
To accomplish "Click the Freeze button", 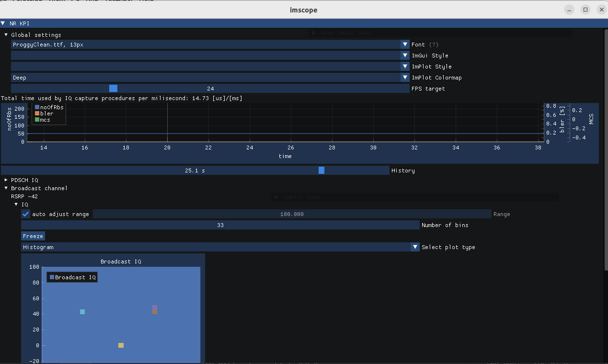I will [33, 236].
